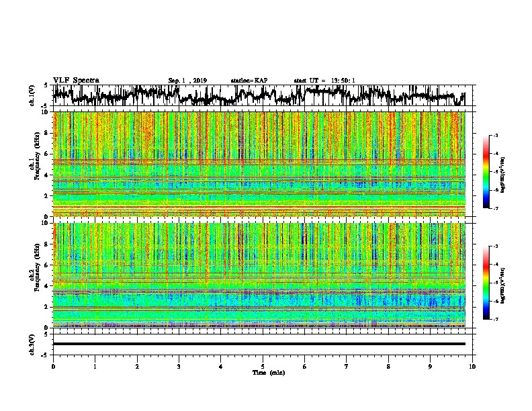Click the '5' tick of ch.1 voltage axis
This screenshot has height=411, width=532.
(x=46, y=85)
